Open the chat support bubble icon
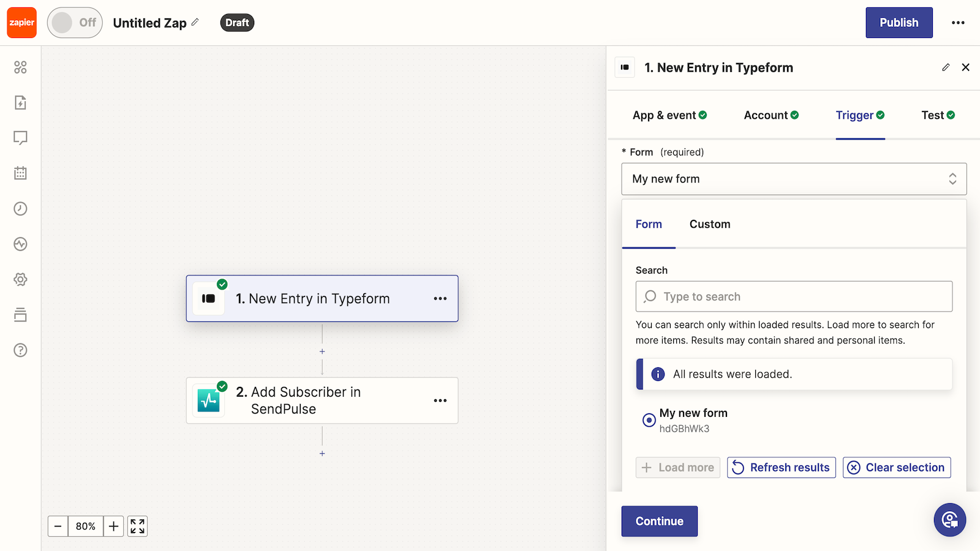 click(x=949, y=520)
